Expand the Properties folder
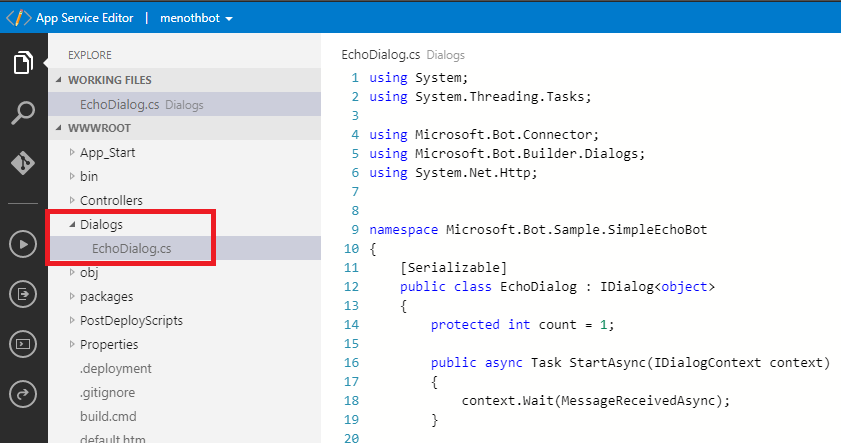The image size is (841, 443). coord(72,344)
